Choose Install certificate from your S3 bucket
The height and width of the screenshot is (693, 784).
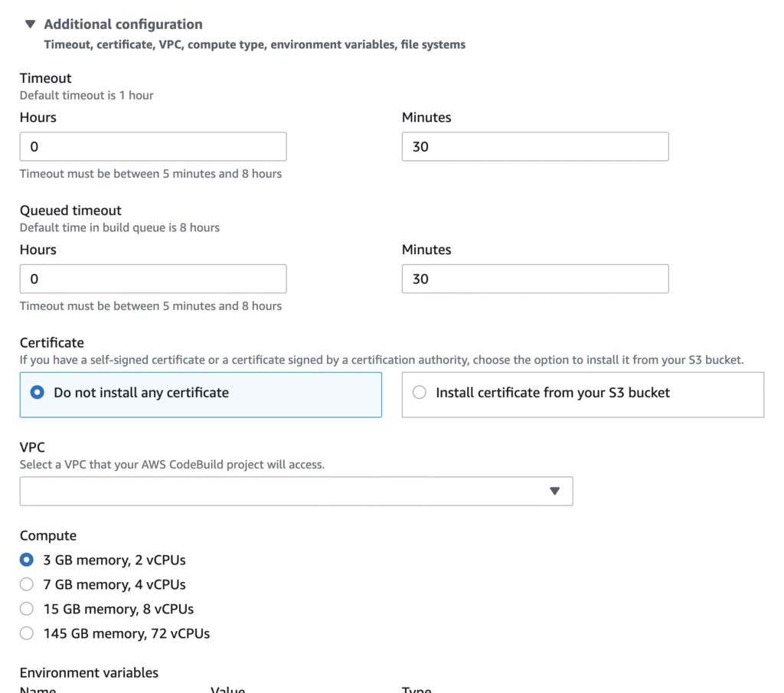[420, 393]
